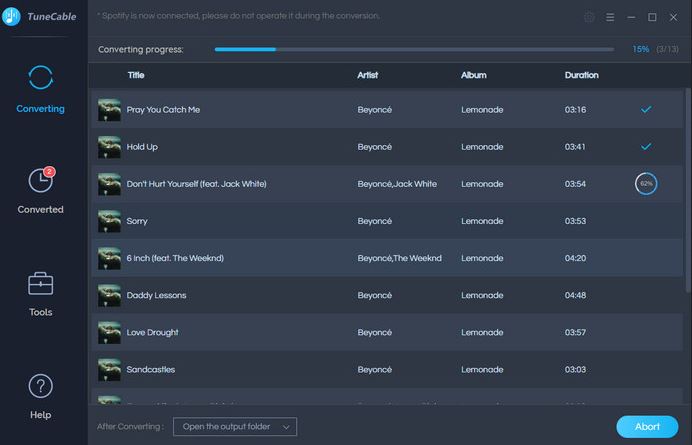Screen dimensions: 692x445
Task: Select the song title Sandcastles
Action: tap(150, 369)
